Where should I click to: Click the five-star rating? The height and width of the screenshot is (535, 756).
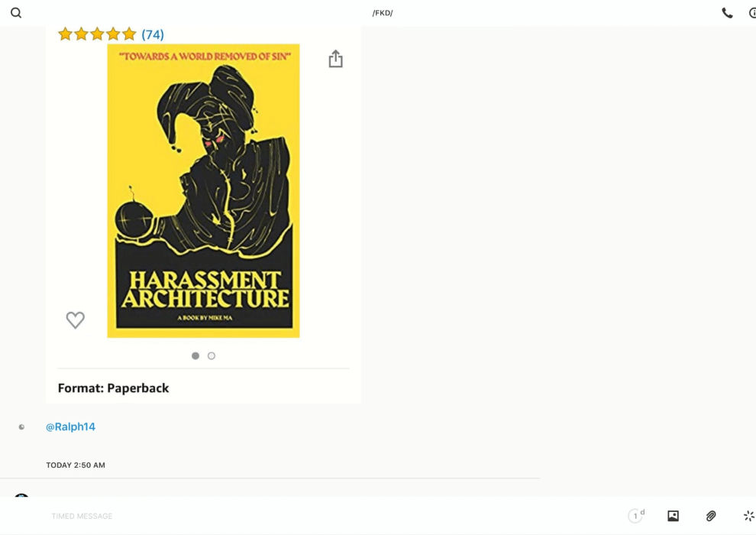97,34
